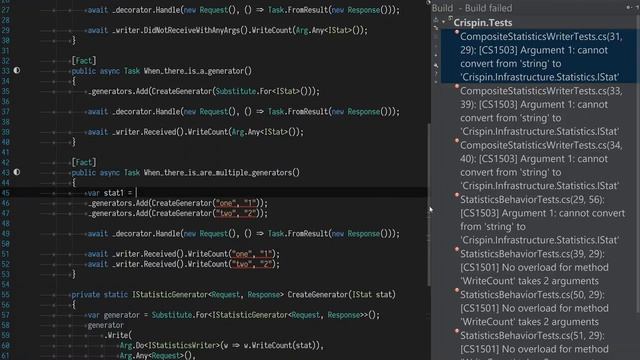
Task: Run test via gutter icon for When_there_is_a_generator
Action: pos(17,71)
